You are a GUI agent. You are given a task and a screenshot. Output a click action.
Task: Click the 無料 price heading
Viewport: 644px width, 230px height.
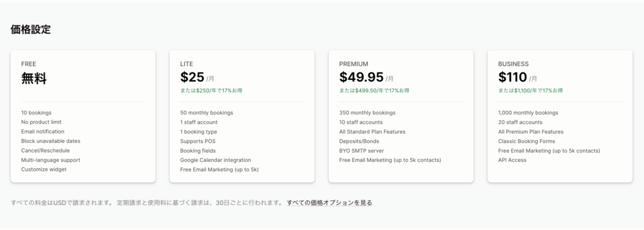click(x=34, y=78)
